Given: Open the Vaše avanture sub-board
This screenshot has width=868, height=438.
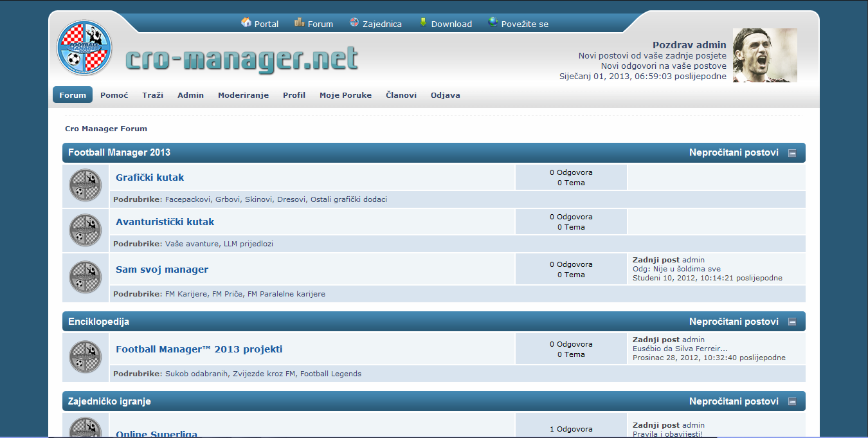Looking at the screenshot, I should click(x=191, y=244).
